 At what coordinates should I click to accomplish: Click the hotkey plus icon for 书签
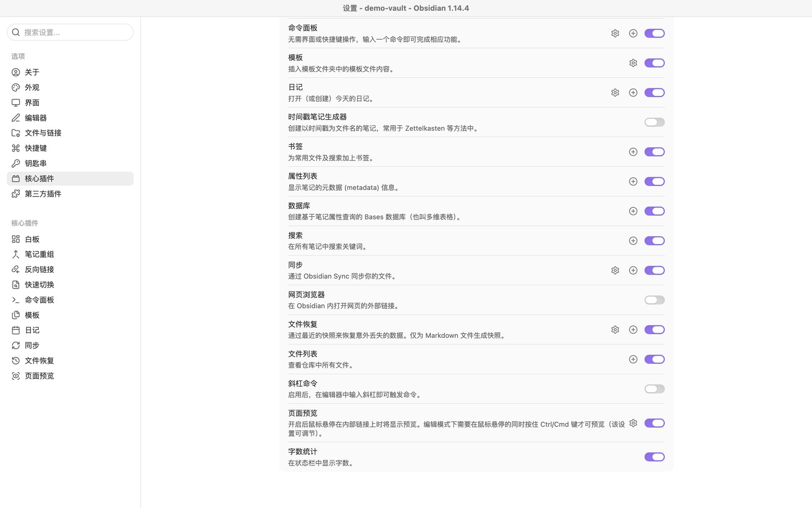pos(633,152)
